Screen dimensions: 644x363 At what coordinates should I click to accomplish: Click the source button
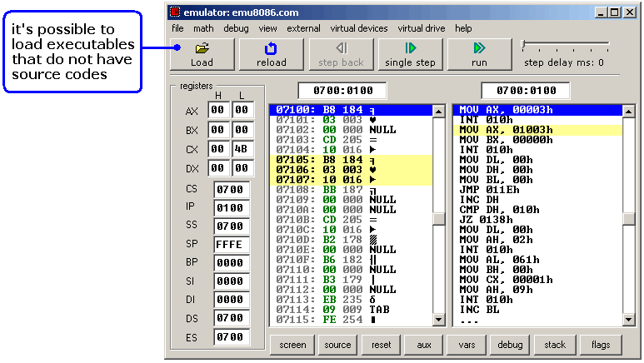click(x=337, y=345)
